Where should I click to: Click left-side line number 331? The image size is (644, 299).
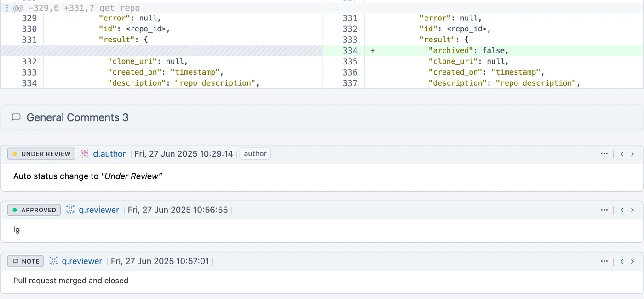[x=29, y=40]
